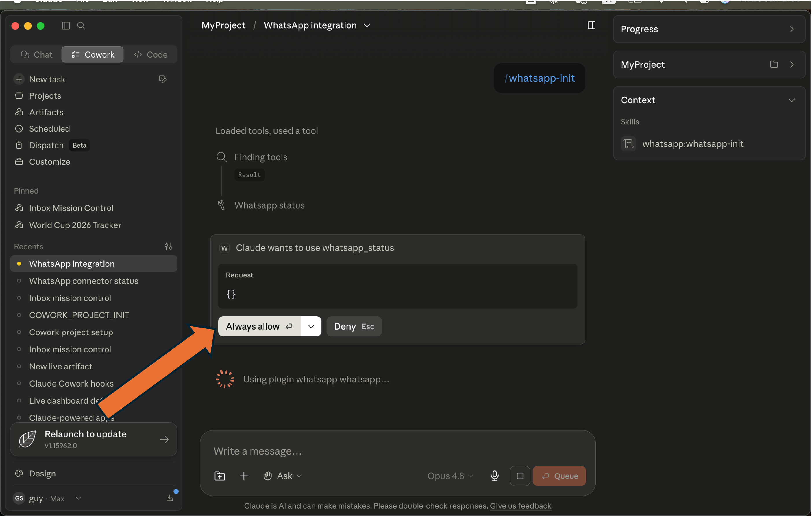
Task: Switch to the Cowork tab
Action: [x=93, y=55]
